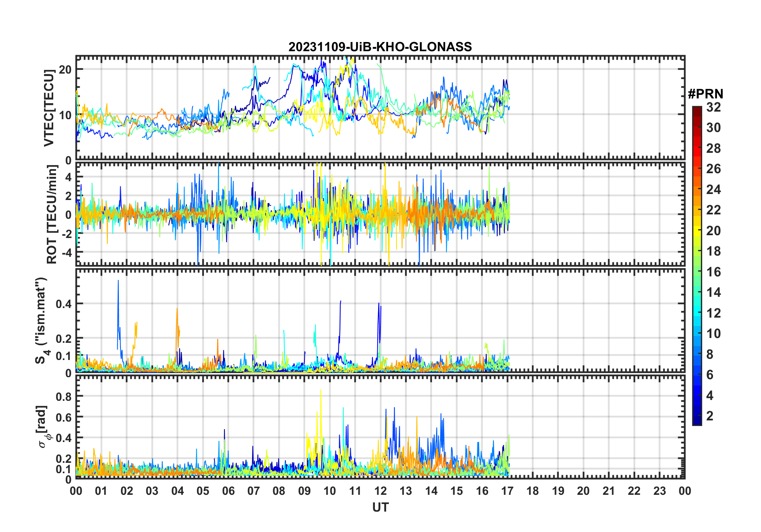The image size is (761, 532).
Task: Click x-axis tick label 06
Action: (228, 491)
